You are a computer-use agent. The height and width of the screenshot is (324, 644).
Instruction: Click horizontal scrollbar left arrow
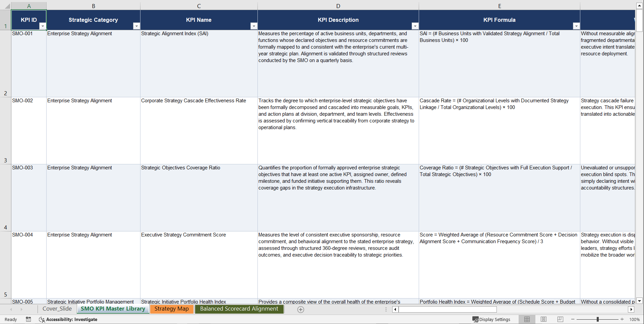click(395, 309)
